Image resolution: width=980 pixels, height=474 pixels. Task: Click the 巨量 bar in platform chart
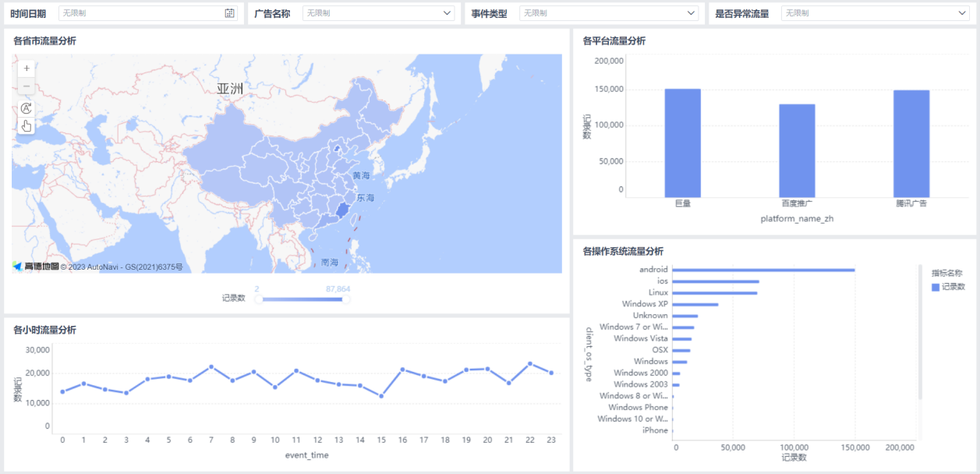click(x=682, y=143)
